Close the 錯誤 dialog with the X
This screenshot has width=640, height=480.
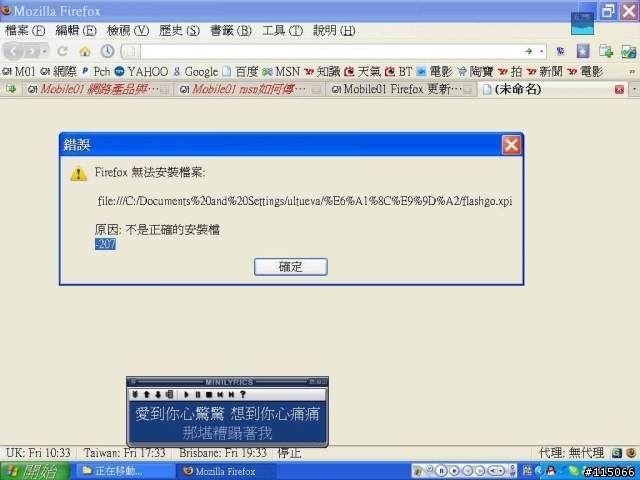tap(511, 145)
